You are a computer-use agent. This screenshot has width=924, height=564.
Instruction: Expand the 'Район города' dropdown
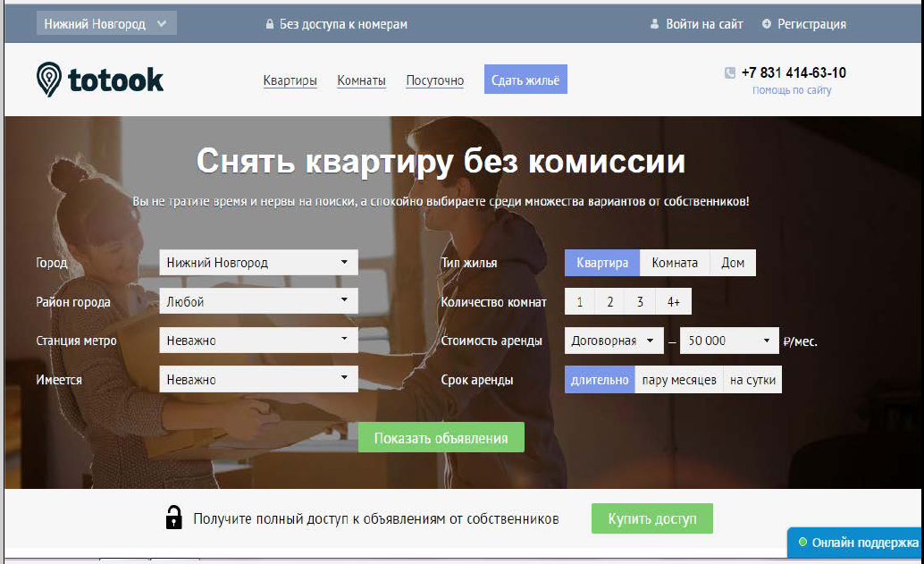258,302
